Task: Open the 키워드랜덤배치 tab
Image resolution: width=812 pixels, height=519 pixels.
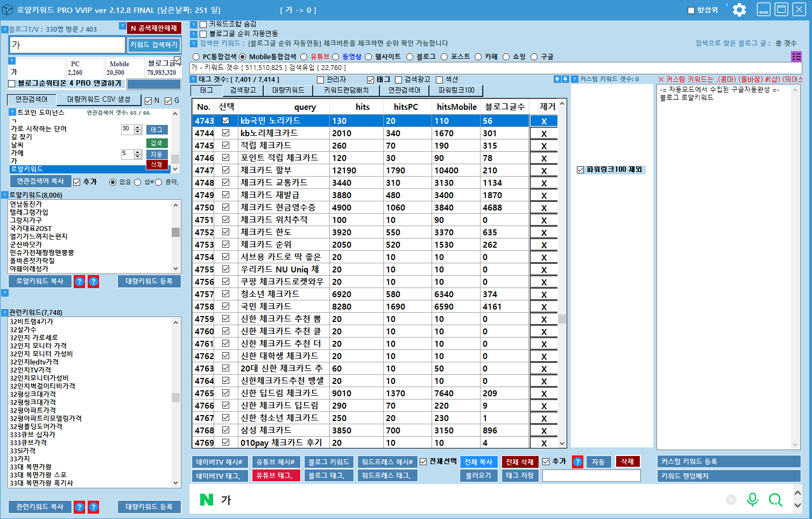Action: coord(346,90)
